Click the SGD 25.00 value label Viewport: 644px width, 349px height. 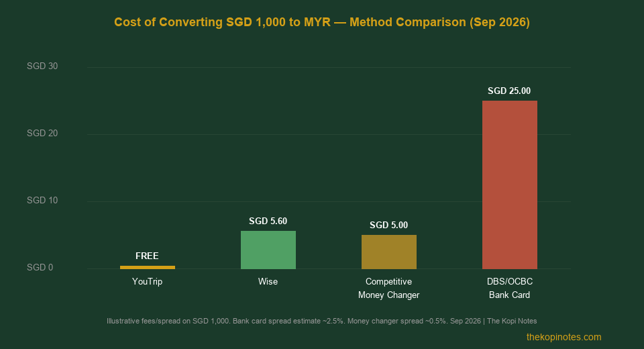pyautogui.click(x=509, y=91)
